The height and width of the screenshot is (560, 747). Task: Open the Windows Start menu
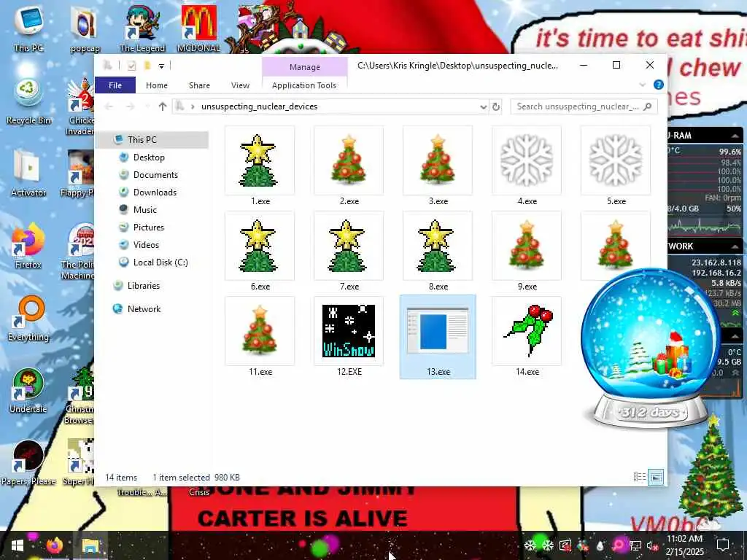(x=18, y=545)
